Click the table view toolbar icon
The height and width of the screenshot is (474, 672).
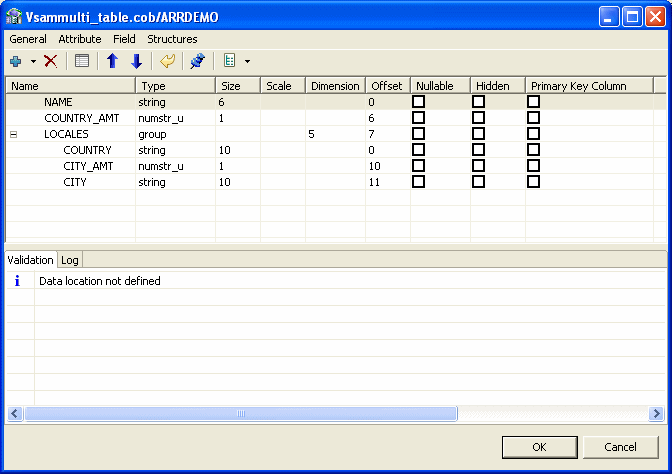click(x=82, y=61)
